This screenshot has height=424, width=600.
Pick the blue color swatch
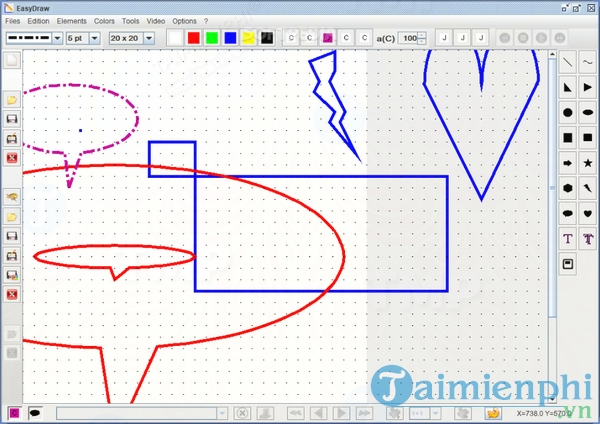click(230, 38)
